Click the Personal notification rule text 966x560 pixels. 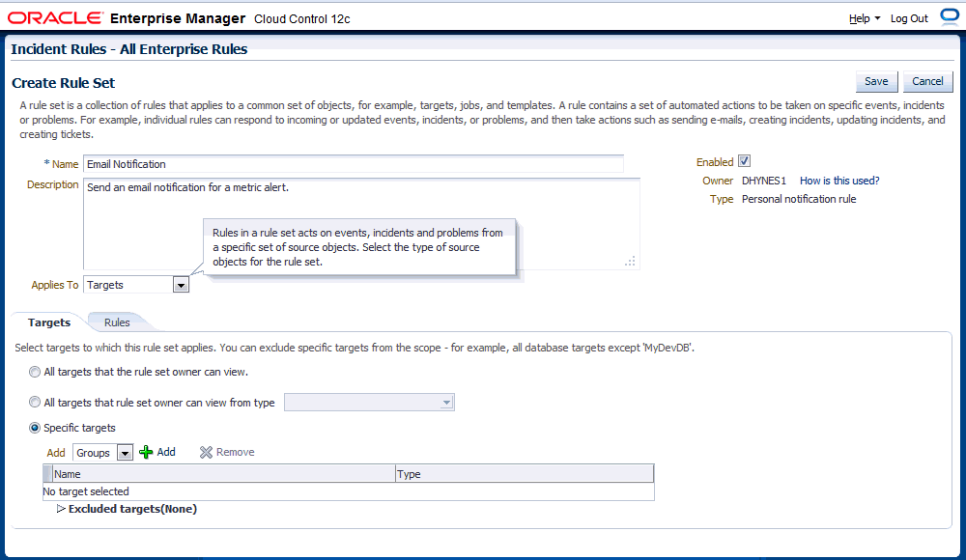[799, 199]
